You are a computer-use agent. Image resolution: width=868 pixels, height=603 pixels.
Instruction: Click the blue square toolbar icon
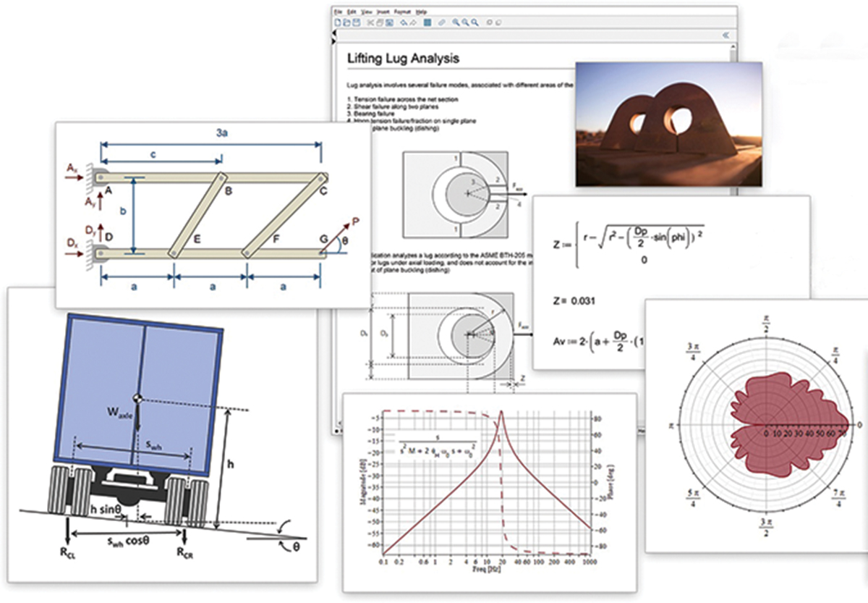coord(427,22)
